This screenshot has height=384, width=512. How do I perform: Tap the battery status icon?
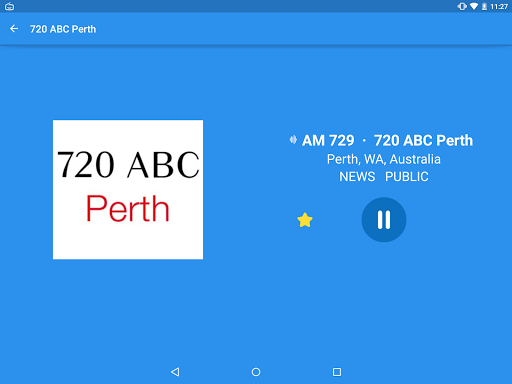[484, 6]
